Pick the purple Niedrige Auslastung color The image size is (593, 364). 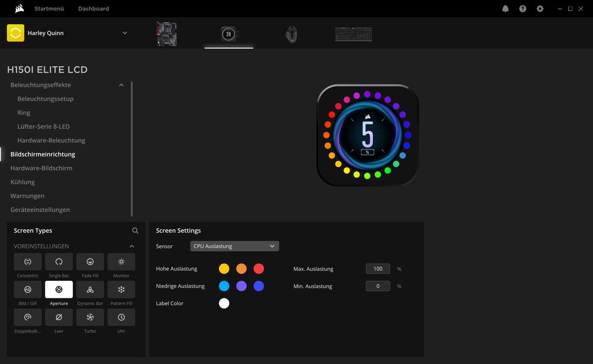pos(242,286)
